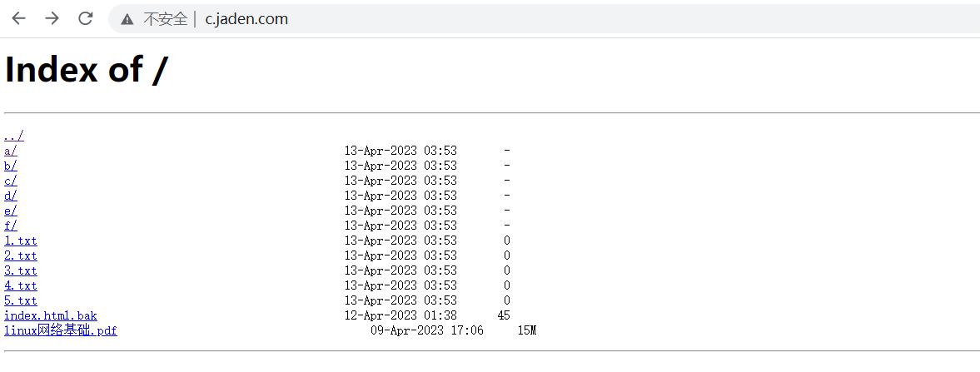The width and height of the screenshot is (980, 372).
Task: Select the 5.txt file link
Action: [21, 300]
